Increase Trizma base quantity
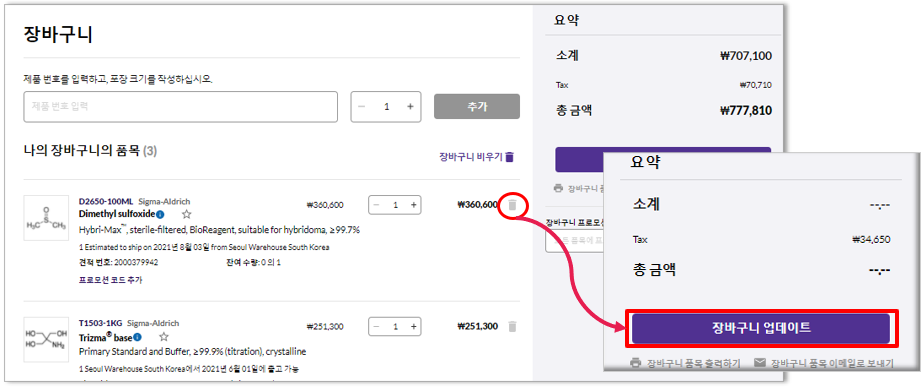Image resolution: width=924 pixels, height=390 pixels. click(414, 326)
